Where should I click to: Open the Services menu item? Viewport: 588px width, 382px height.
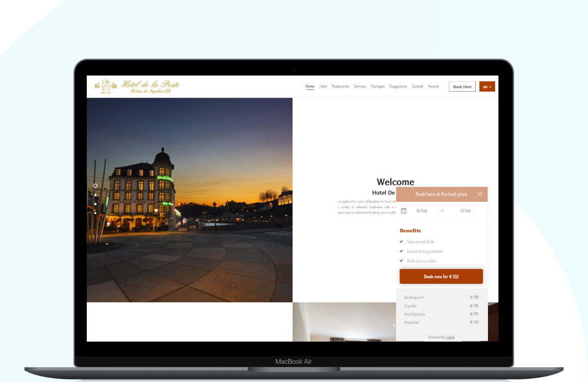[360, 86]
